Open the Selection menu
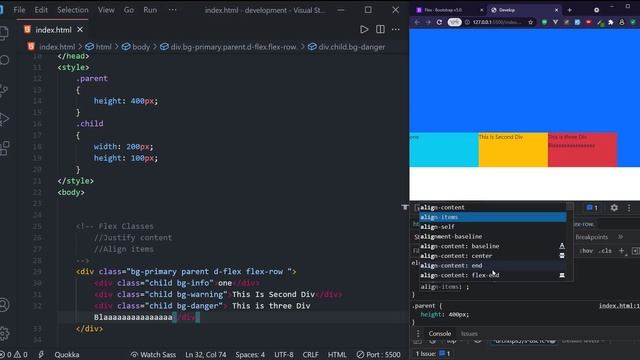The height and width of the screenshot is (360, 640). (x=73, y=10)
